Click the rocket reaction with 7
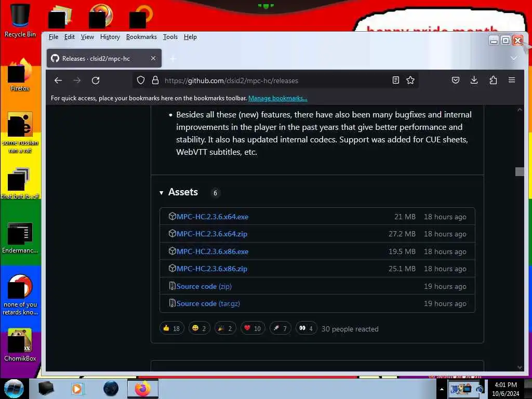 (280, 328)
